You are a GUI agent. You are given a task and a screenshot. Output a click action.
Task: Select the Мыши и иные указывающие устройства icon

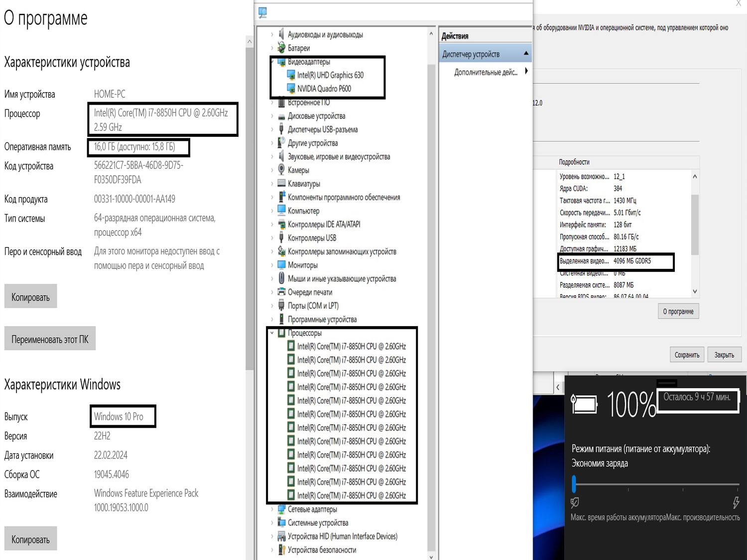[x=281, y=279]
